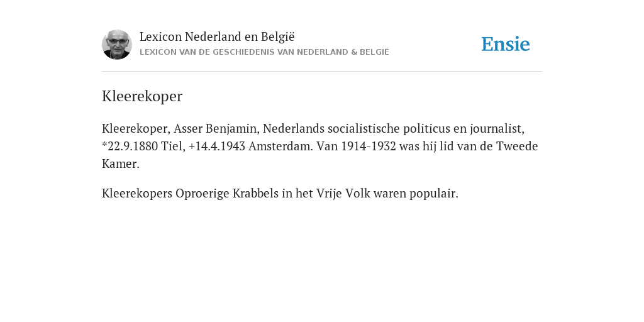Screen dimensions: 644x322
Task: Click the word Amsterdam in the text
Action: [280, 146]
